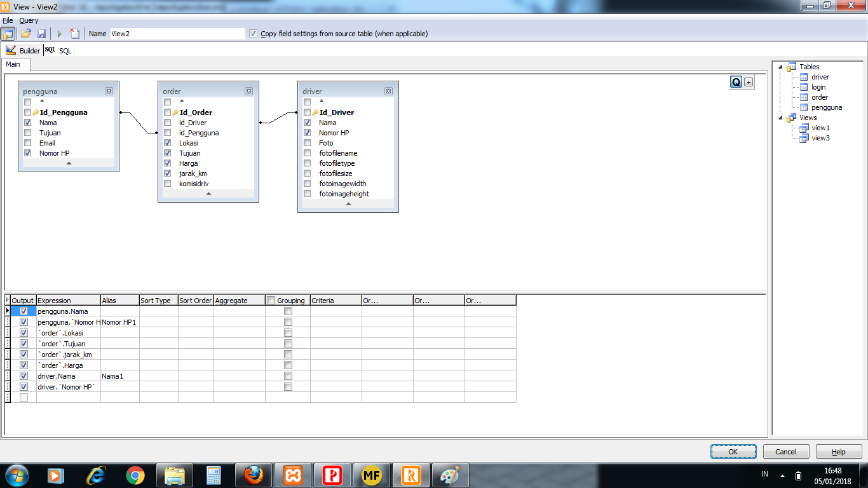868x488 pixels.
Task: Uncheck Lokasi field in order table
Action: [x=167, y=143]
